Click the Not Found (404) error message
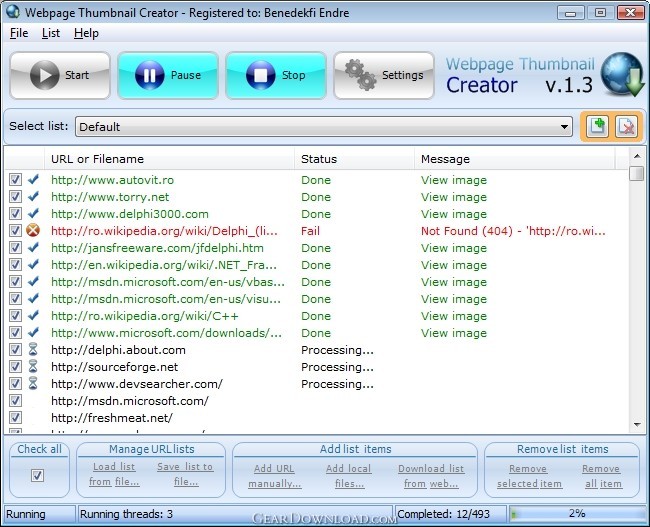The image size is (650, 527). (x=513, y=231)
